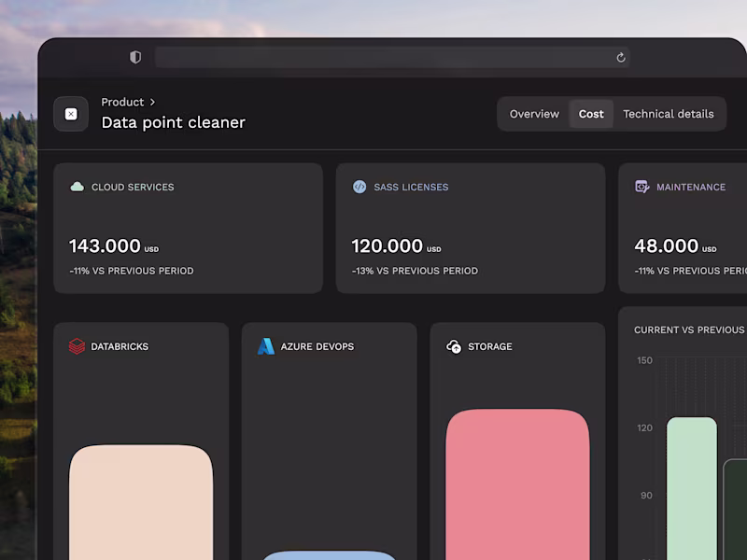Click the 120 axis label on chart

[x=644, y=428]
